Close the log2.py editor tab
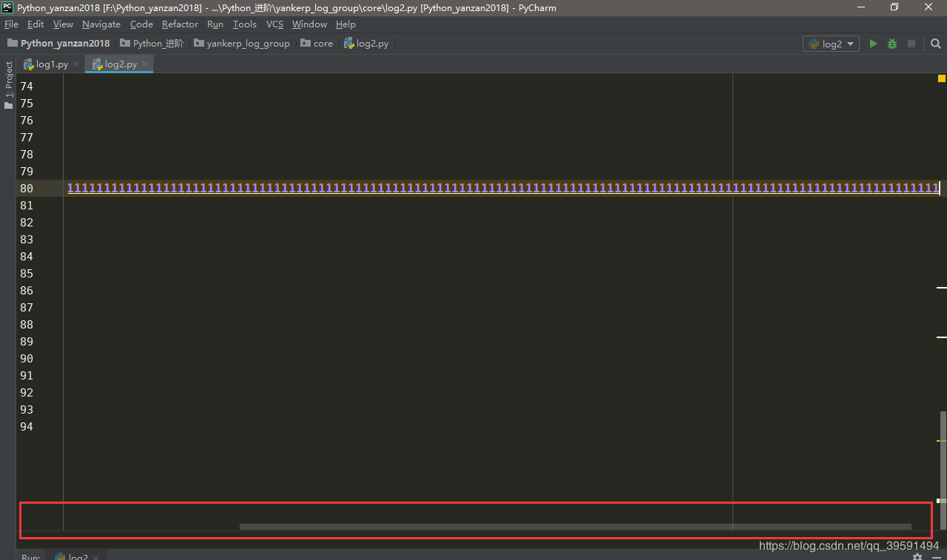The height and width of the screenshot is (560, 947). tap(145, 64)
